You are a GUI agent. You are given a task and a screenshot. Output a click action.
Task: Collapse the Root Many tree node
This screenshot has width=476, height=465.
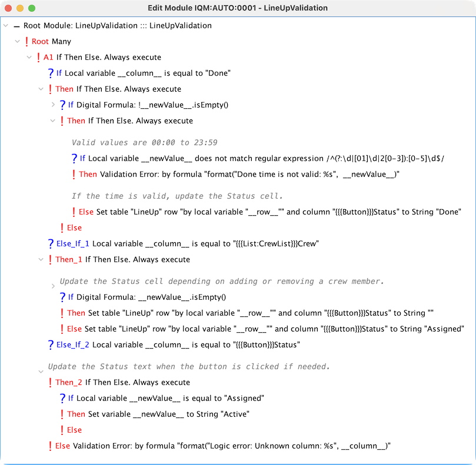17,42
